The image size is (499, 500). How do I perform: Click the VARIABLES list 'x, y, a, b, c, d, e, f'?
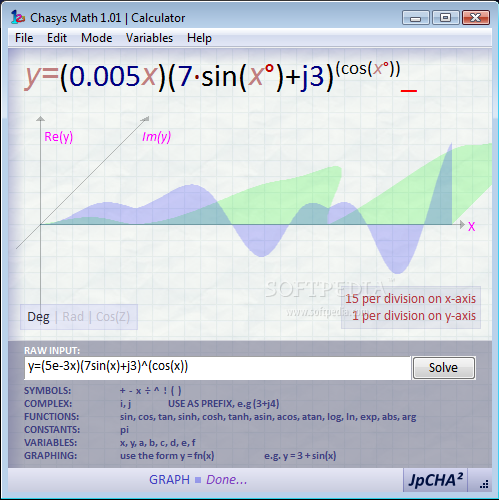pyautogui.click(x=158, y=443)
